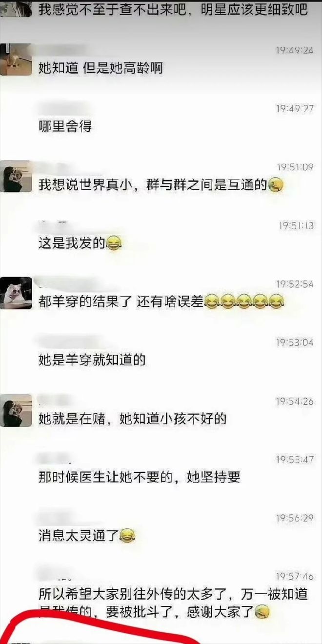
Task: Tap row of laughing emojis after "还有啥误差"
Action: pos(243,302)
